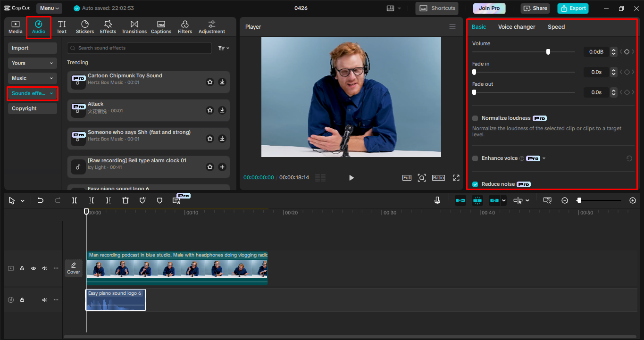This screenshot has height=340, width=644.
Task: Download the Attack sound effect
Action: [x=222, y=110]
